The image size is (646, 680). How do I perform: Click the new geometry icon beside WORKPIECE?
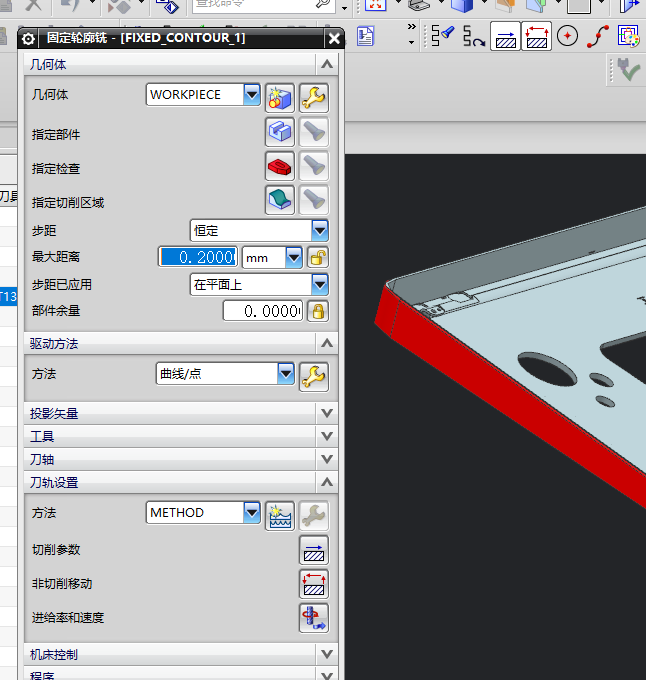tap(280, 98)
